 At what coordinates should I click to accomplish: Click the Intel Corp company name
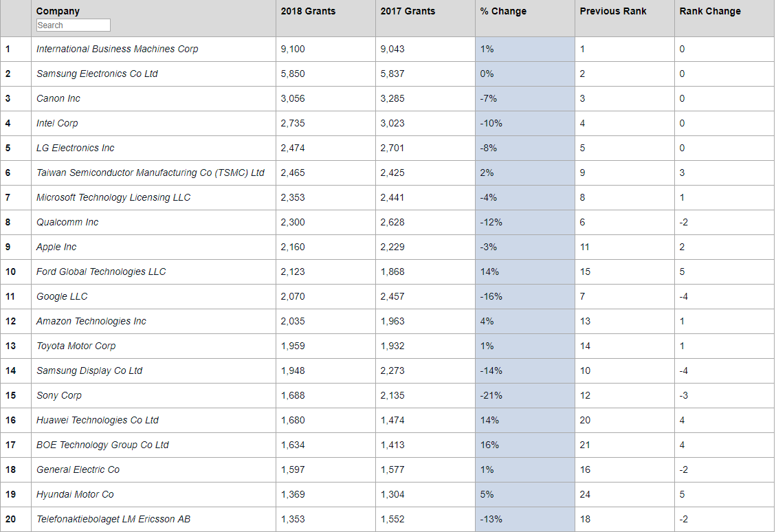(57, 123)
